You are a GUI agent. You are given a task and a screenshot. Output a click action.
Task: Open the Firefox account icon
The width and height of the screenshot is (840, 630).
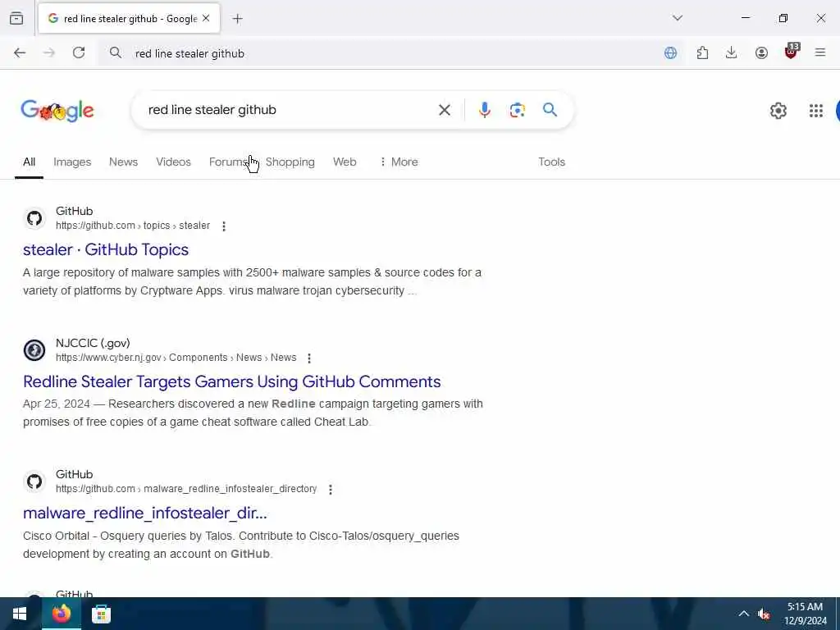coord(761,52)
